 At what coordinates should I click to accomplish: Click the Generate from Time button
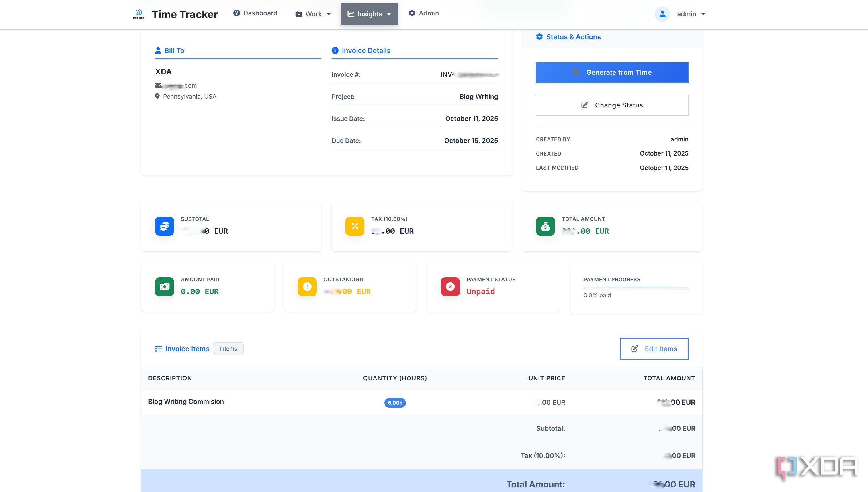[612, 72]
